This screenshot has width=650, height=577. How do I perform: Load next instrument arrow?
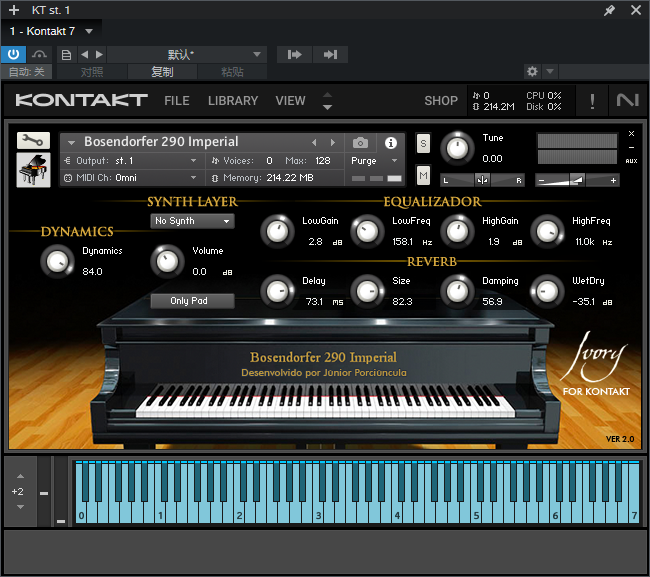click(x=333, y=143)
